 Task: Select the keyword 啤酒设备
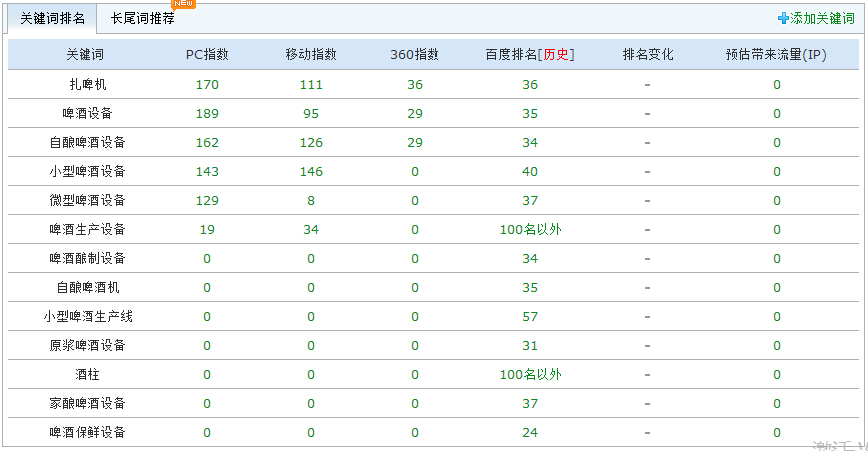click(88, 113)
